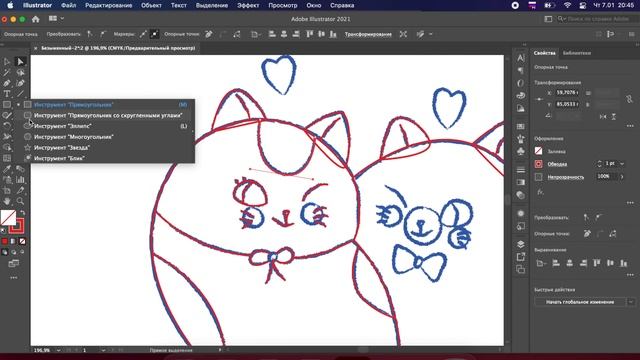Click Заливка fill swatch in Properties
This screenshot has height=360, width=640.
[x=538, y=151]
